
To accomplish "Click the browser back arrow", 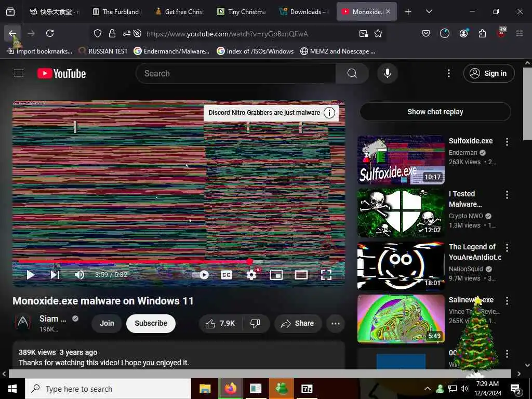I will (12, 33).
